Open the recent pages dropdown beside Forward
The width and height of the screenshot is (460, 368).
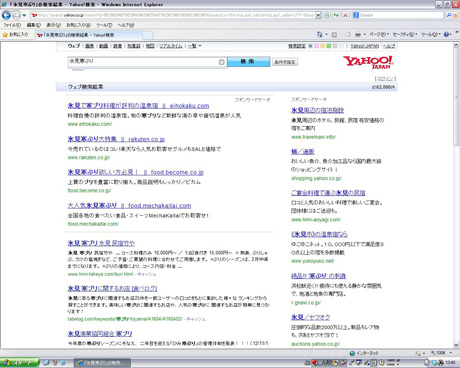24,15
